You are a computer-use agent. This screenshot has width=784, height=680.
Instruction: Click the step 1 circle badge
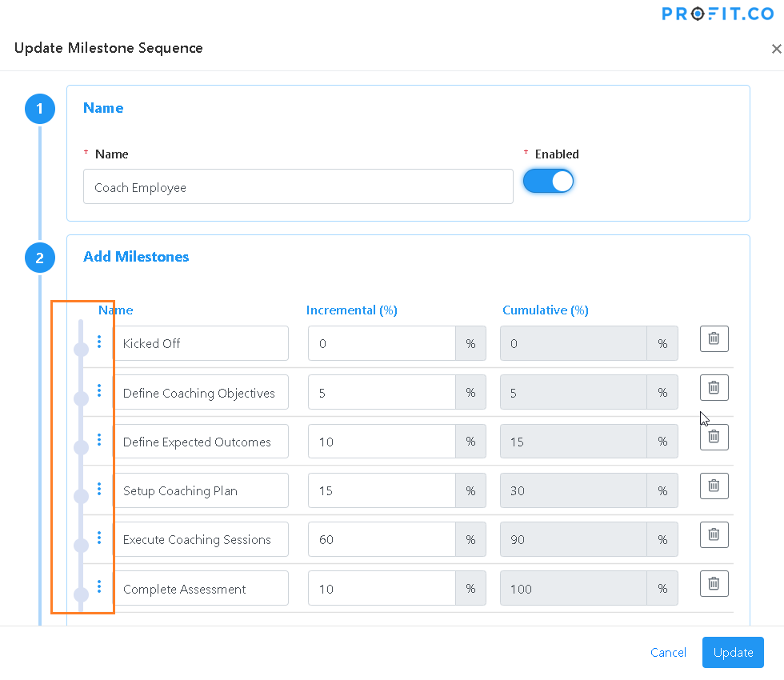[40, 109]
